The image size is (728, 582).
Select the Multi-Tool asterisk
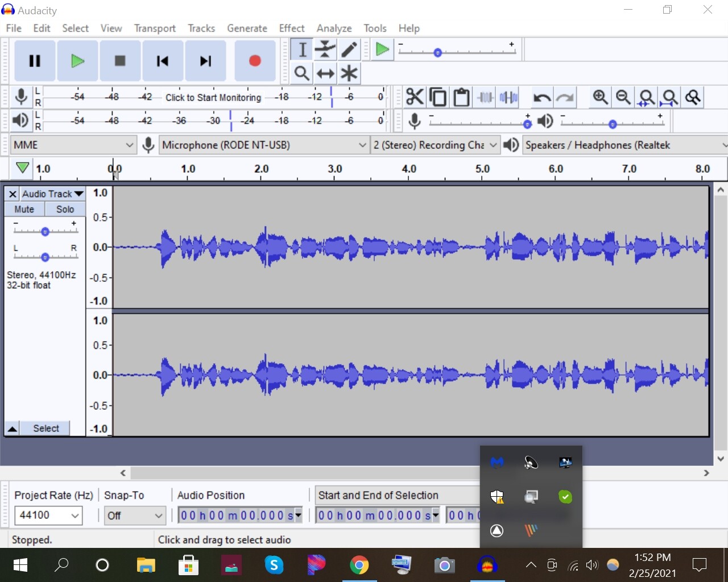point(349,73)
